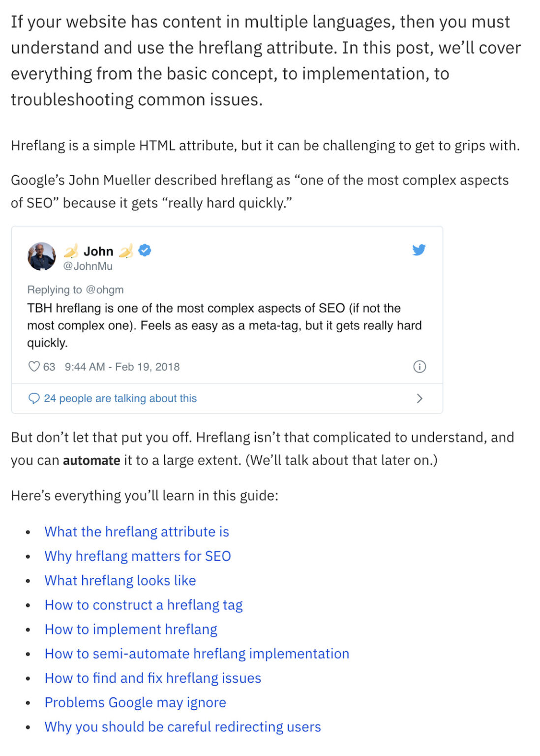Click the John display name on the tweet

coord(98,251)
